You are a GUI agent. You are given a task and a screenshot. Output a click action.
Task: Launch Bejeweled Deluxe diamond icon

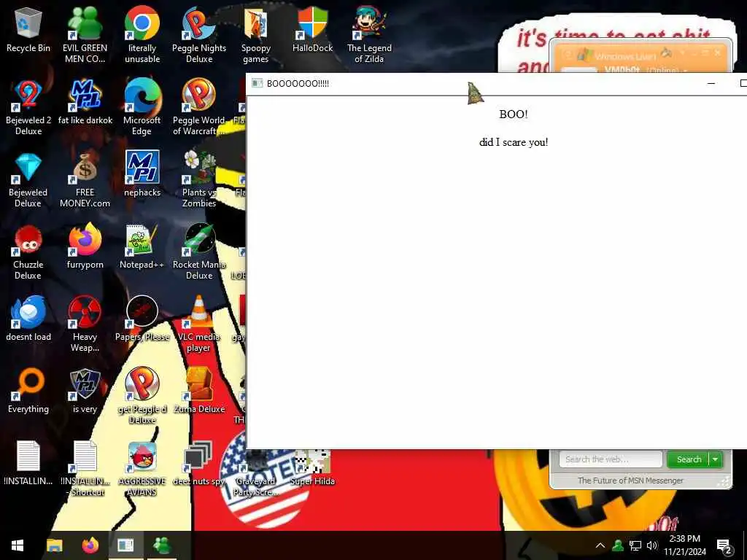tap(28, 180)
